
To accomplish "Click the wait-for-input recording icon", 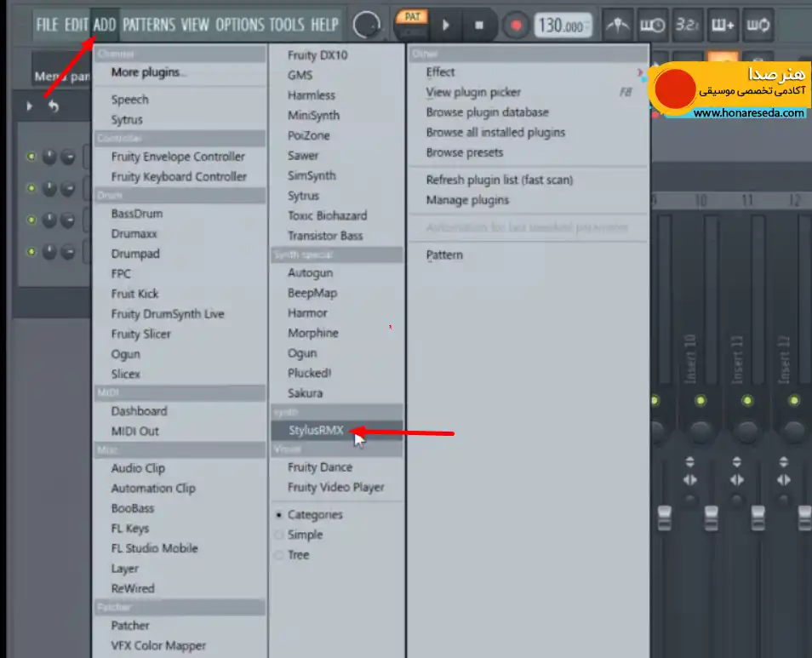I will [653, 25].
